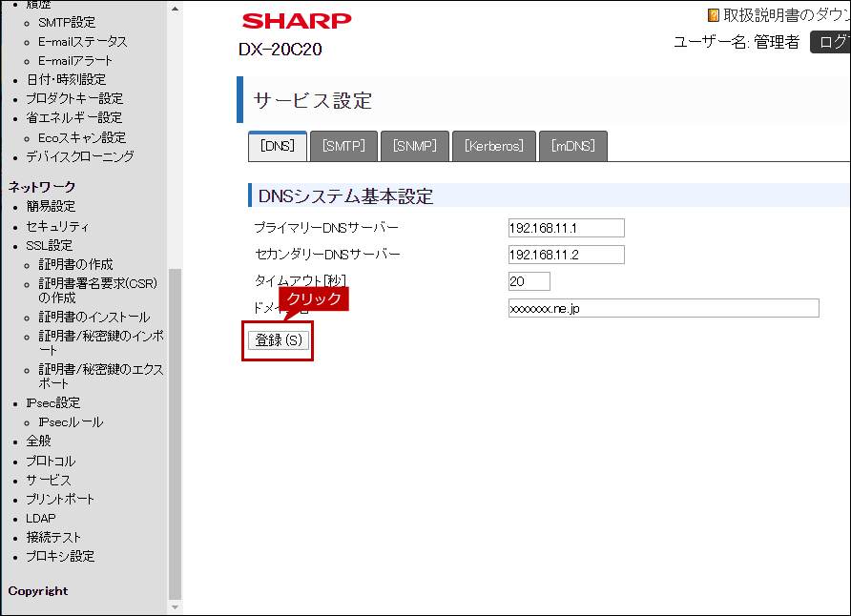This screenshot has width=851, height=616.
Task: Open 全般 network settings
Action: (38, 441)
